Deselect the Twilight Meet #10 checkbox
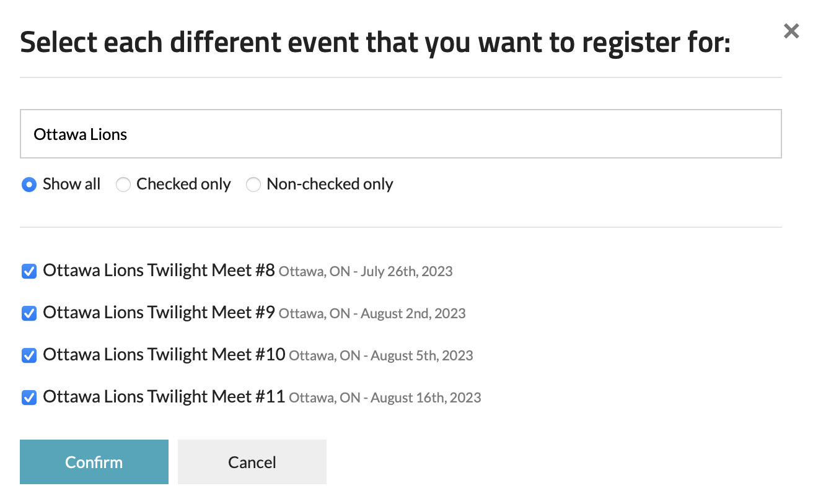The width and height of the screenshot is (813, 504). point(29,355)
